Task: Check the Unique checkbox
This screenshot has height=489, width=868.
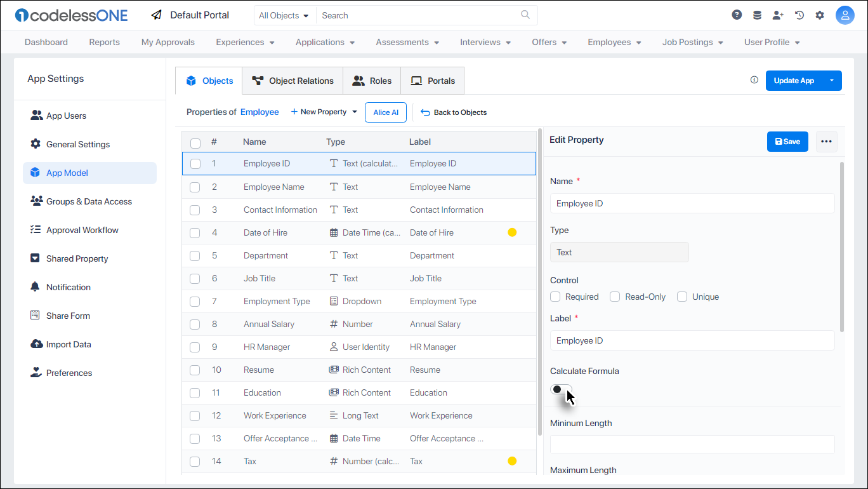Action: click(x=682, y=297)
